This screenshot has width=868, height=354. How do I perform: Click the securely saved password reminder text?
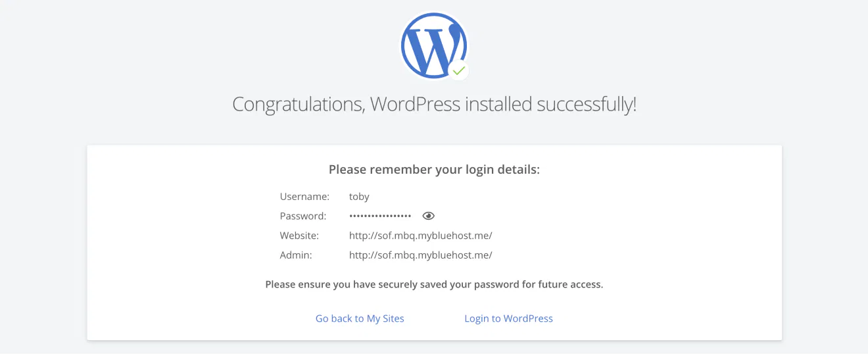click(434, 285)
